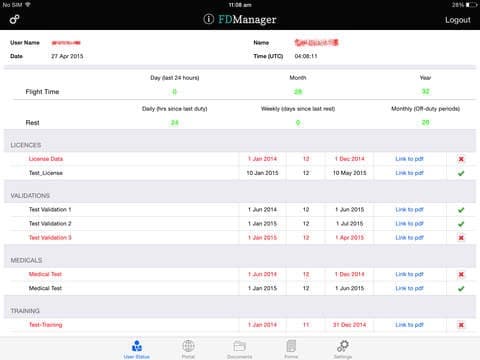Click Rest Monthly off-duty periods value
Viewport: 480px width, 360px height.
(426, 122)
